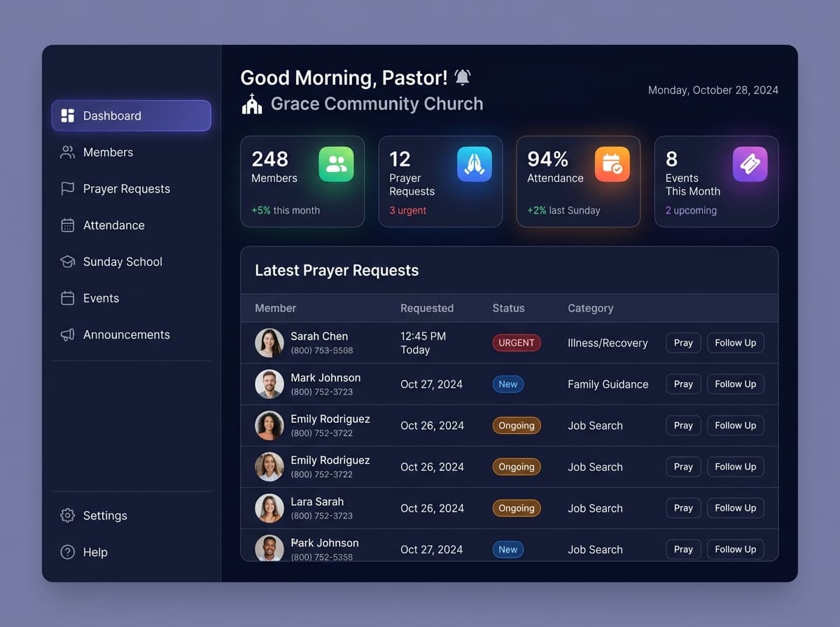The image size is (840, 627).
Task: Open the Dashboard menu item
Action: (131, 115)
